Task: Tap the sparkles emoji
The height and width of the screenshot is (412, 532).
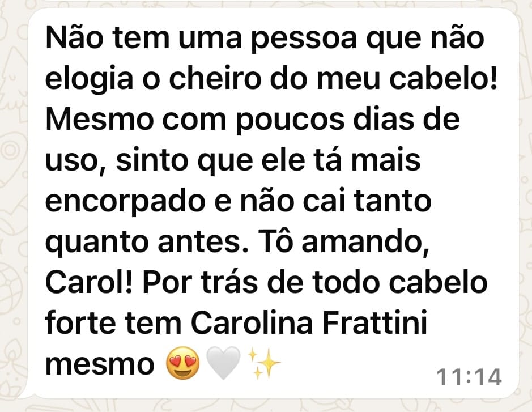Action: pos(264,363)
